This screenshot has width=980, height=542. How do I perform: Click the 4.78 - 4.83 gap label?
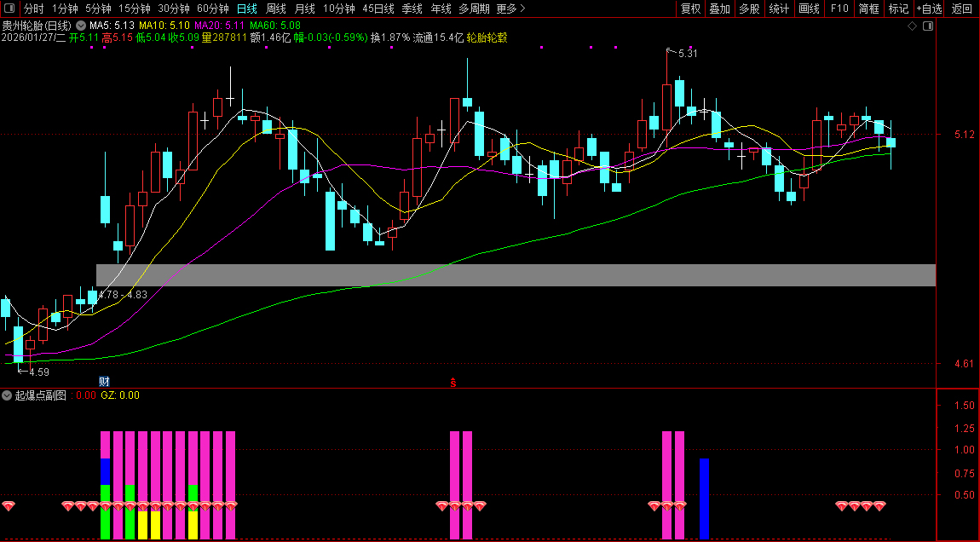tap(123, 295)
